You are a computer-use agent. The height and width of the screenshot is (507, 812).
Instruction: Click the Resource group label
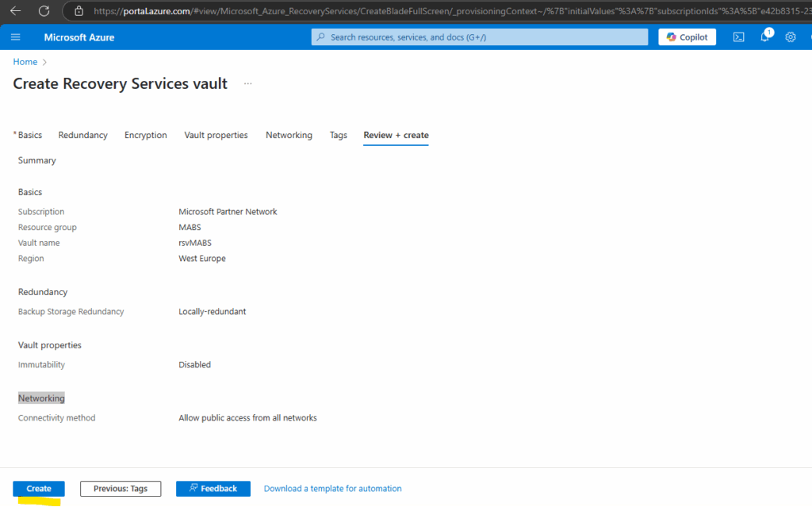click(x=47, y=227)
